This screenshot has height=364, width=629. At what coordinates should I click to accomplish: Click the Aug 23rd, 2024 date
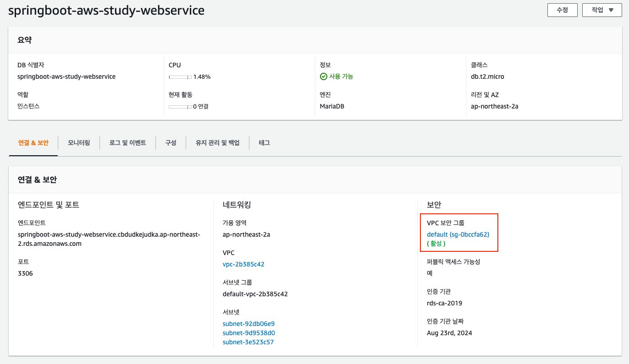449,333
